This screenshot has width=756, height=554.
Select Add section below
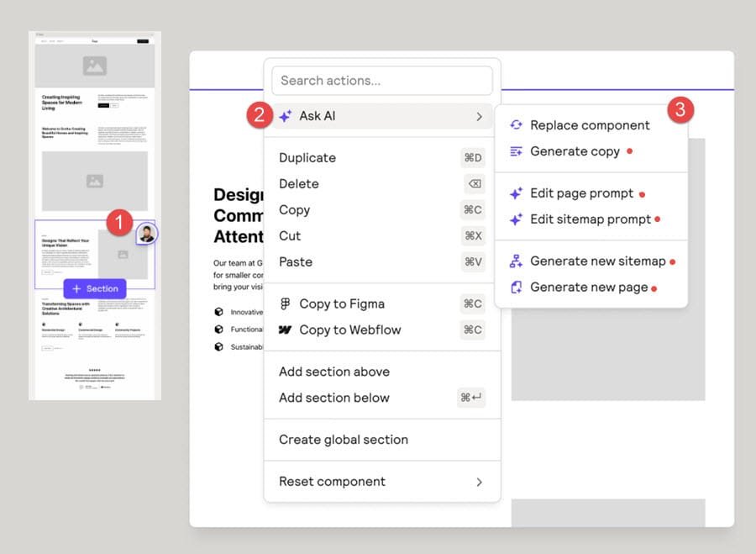(382, 398)
